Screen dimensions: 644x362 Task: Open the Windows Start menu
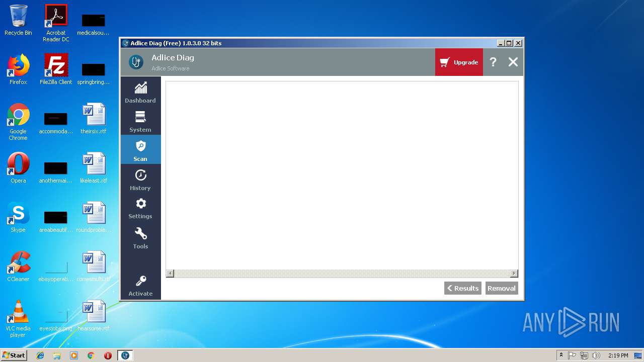(x=14, y=355)
